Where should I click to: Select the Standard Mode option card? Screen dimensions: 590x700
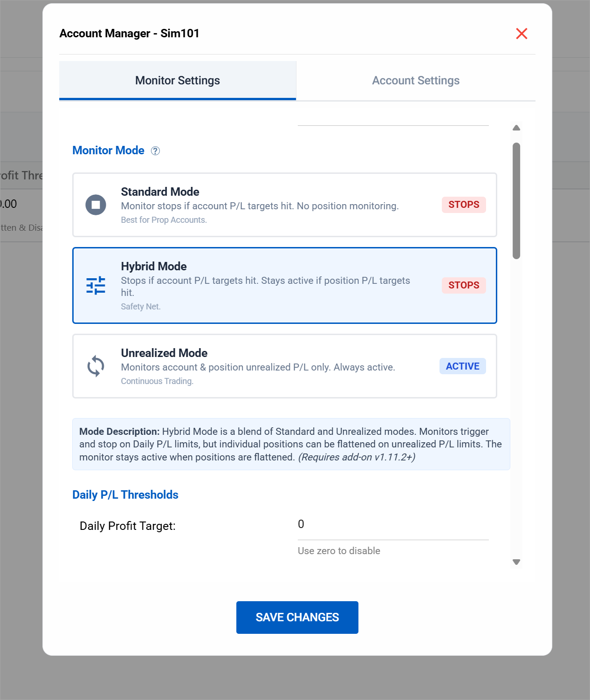coord(284,205)
